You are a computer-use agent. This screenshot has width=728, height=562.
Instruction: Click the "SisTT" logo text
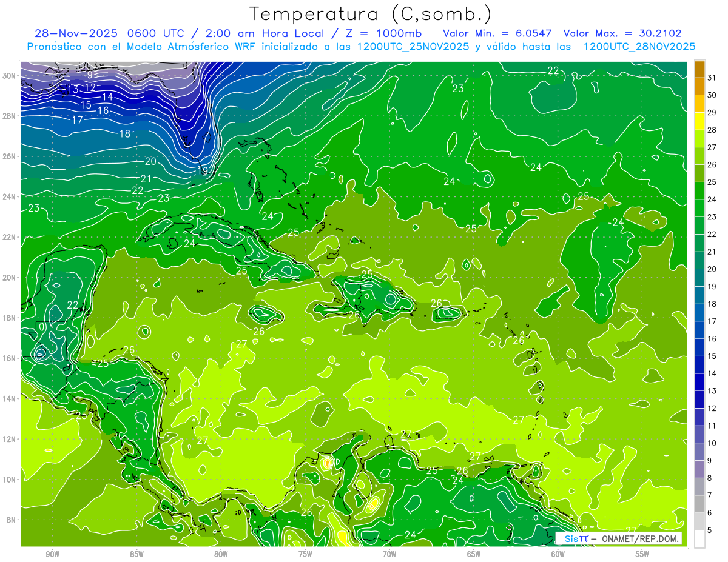click(576, 538)
